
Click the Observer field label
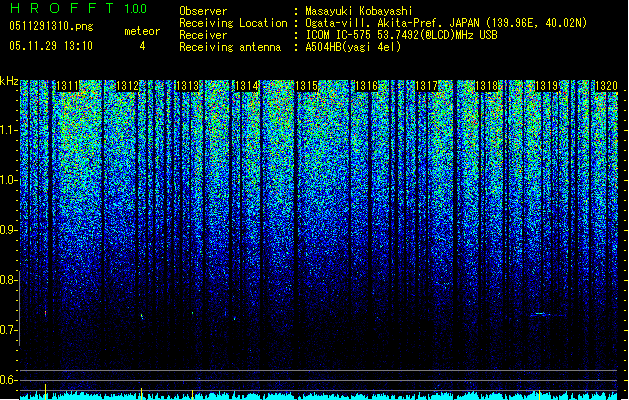(x=203, y=11)
